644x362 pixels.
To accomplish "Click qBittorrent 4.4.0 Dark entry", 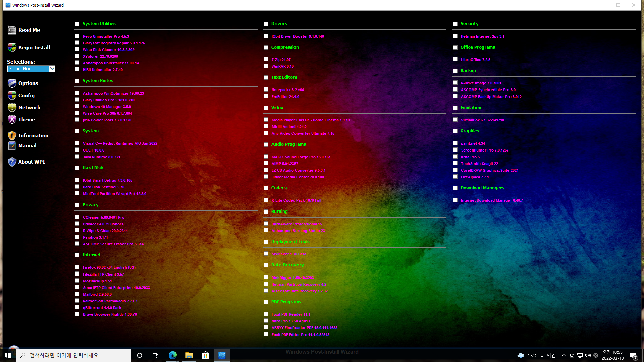I will [x=102, y=308].
